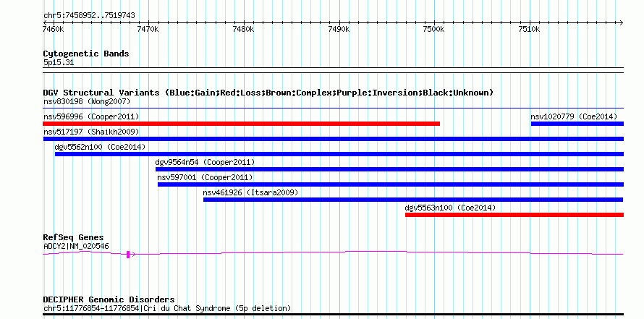
Task: Click the Cri du Chat Syndrome label
Action: coord(167,308)
